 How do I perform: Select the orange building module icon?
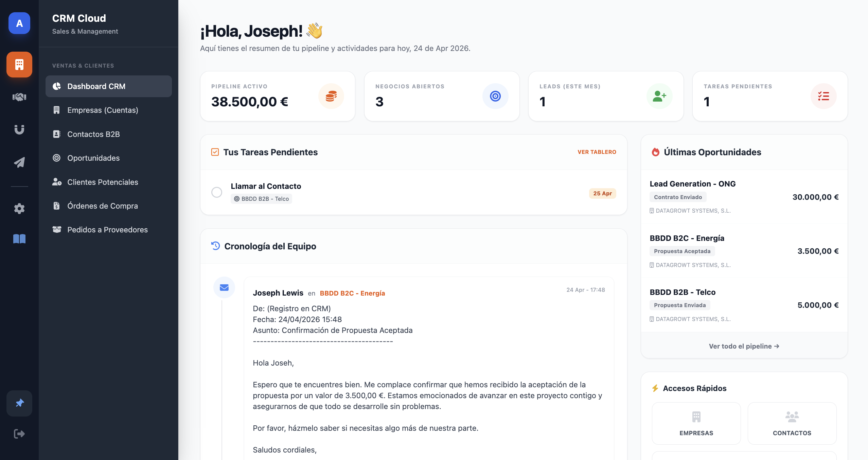19,65
